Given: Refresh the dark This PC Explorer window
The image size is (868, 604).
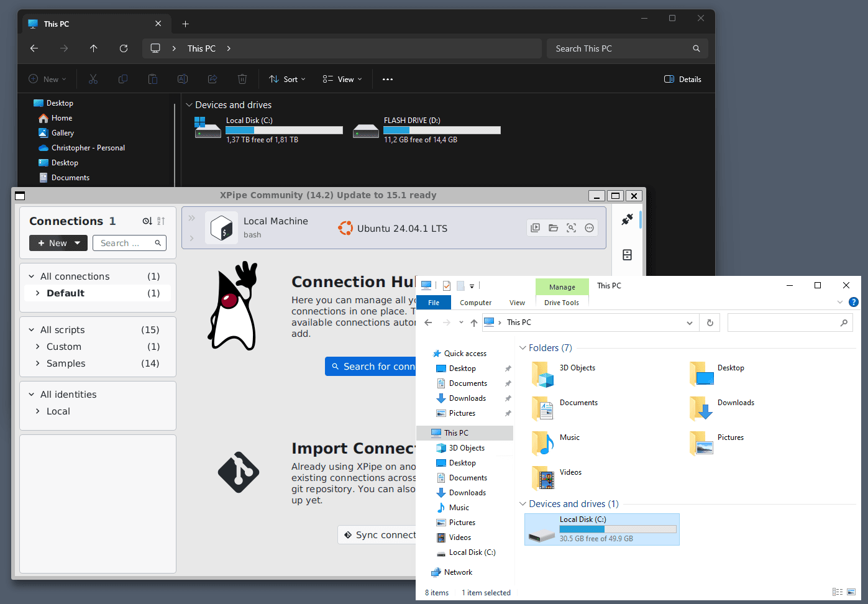Looking at the screenshot, I should 124,48.
